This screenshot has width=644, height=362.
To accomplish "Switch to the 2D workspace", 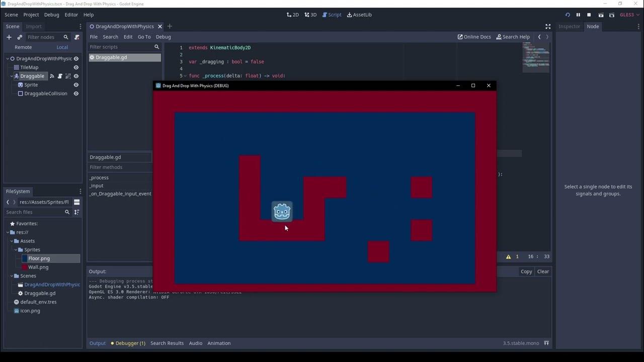I will (x=292, y=15).
